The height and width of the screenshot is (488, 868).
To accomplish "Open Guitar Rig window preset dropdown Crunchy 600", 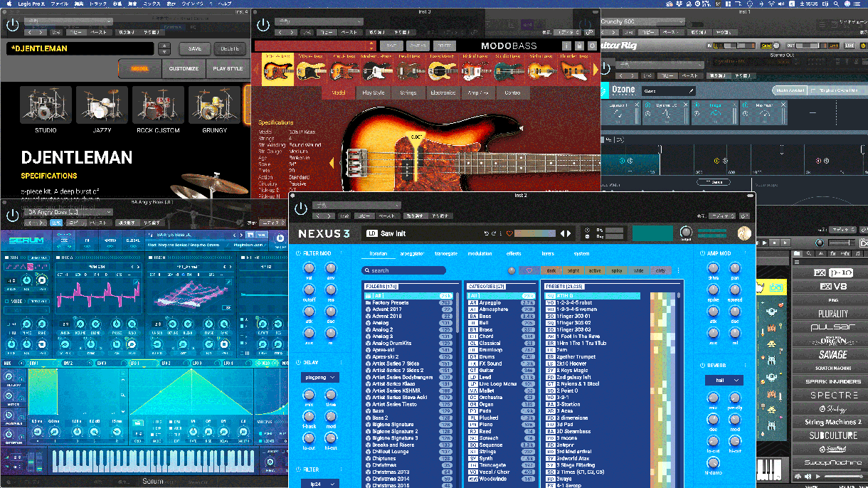I will [x=642, y=21].
